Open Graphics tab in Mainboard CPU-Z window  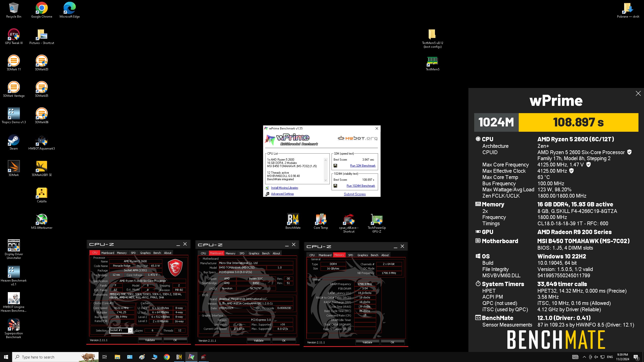tap(254, 253)
